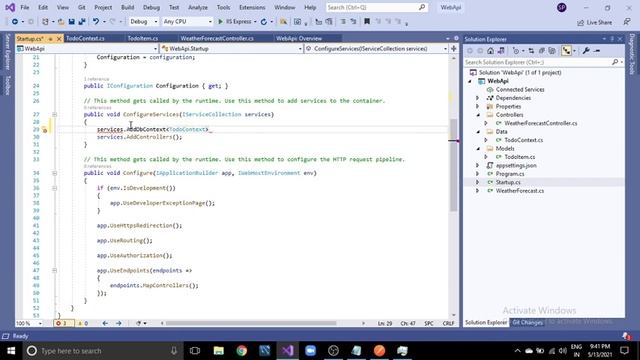
Task: Click Preview Selected Items icon after wrench
Action: click(x=597, y=51)
